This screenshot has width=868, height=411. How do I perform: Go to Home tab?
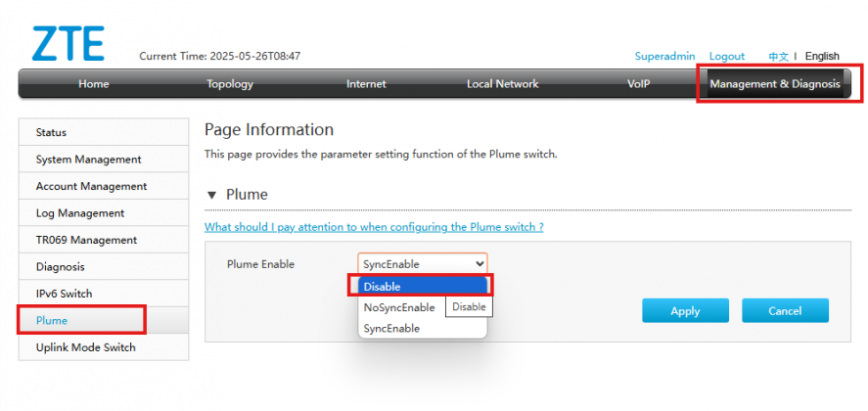point(94,84)
